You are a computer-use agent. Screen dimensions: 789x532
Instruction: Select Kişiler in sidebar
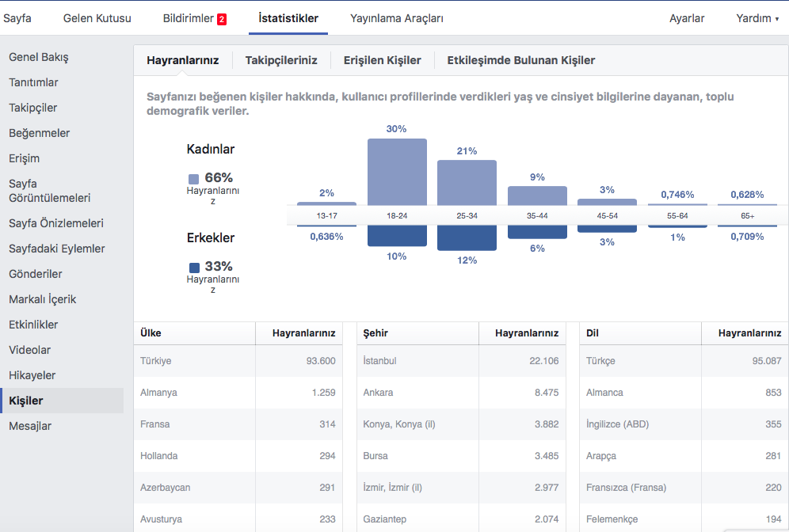63,401
